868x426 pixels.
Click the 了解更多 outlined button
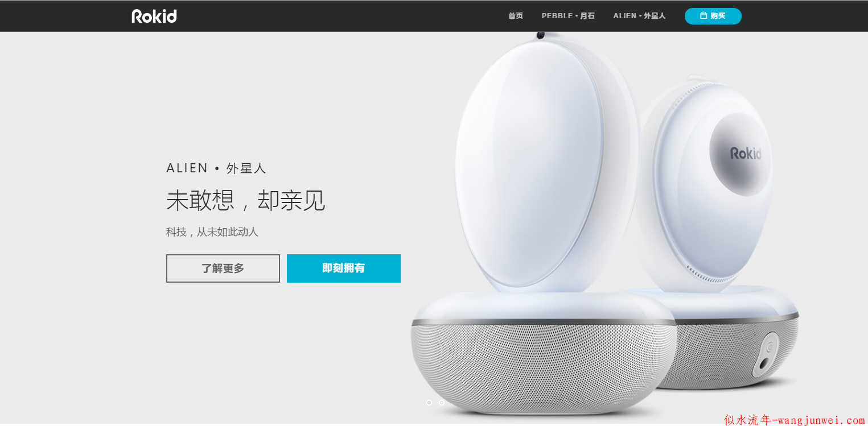pyautogui.click(x=223, y=268)
